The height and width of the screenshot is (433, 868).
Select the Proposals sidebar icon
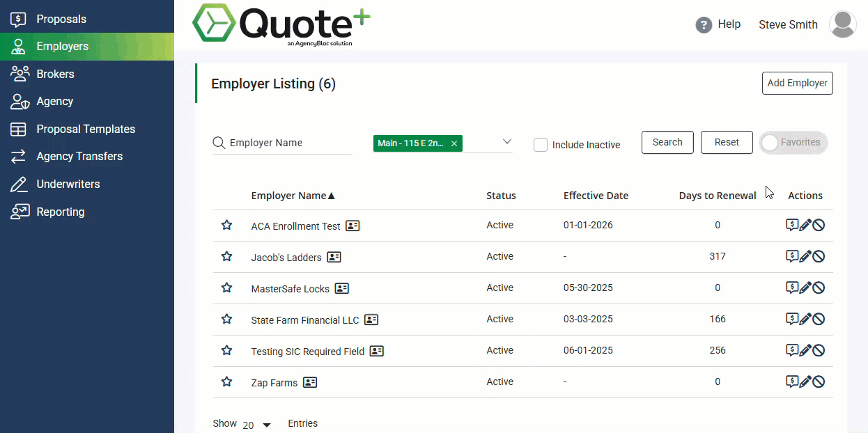pyautogui.click(x=18, y=19)
